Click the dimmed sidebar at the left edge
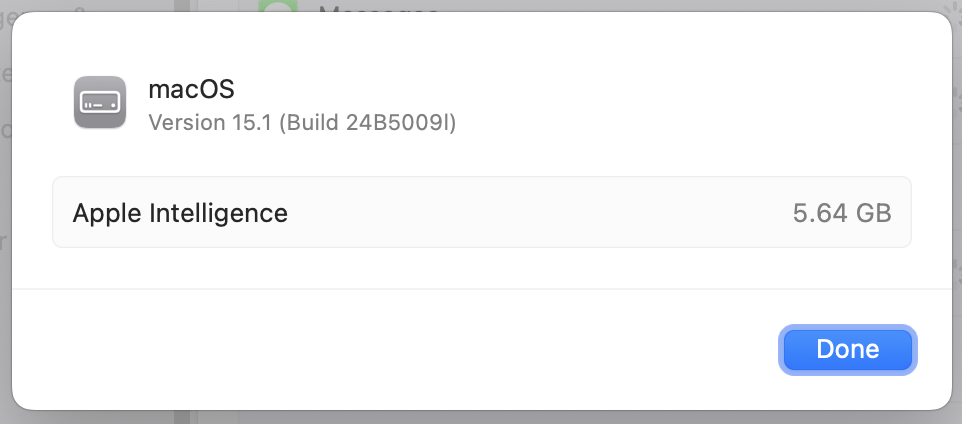Viewport: 962px width, 424px height. [x=5, y=200]
